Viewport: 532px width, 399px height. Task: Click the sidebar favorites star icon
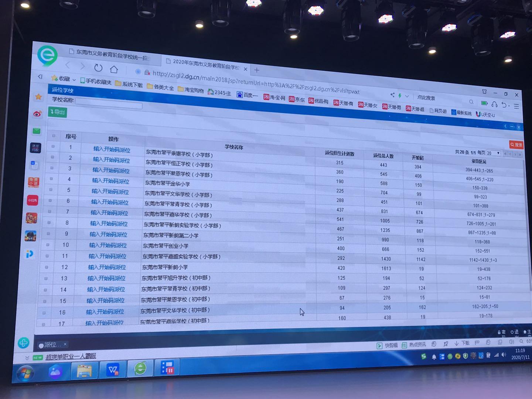(38, 97)
